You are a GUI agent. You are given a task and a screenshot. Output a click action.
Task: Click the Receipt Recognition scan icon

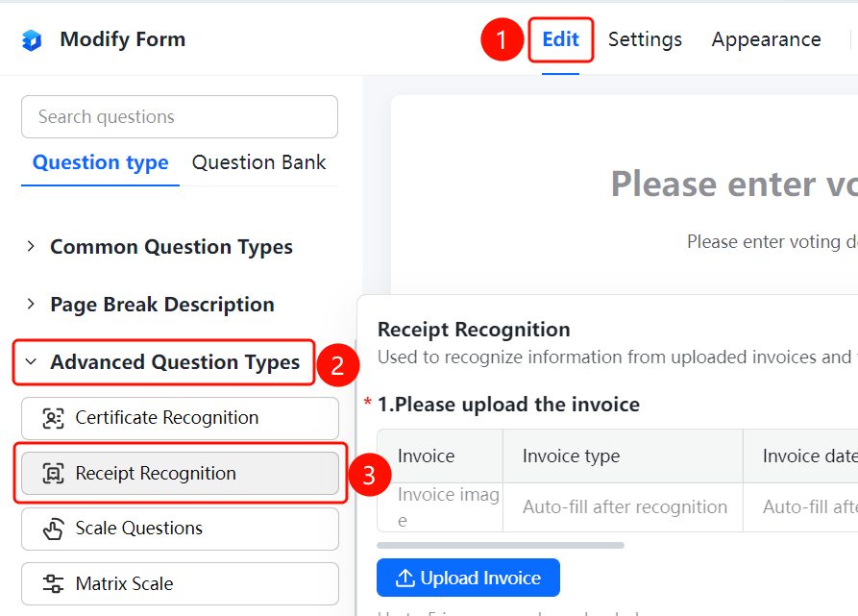[53, 473]
